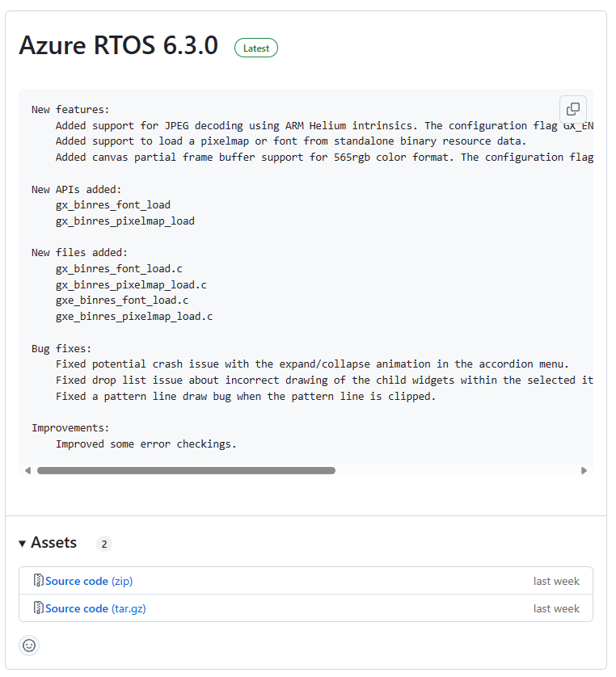This screenshot has height=677, width=616.
Task: Click the 'New APIs added:' line
Action: 76,190
